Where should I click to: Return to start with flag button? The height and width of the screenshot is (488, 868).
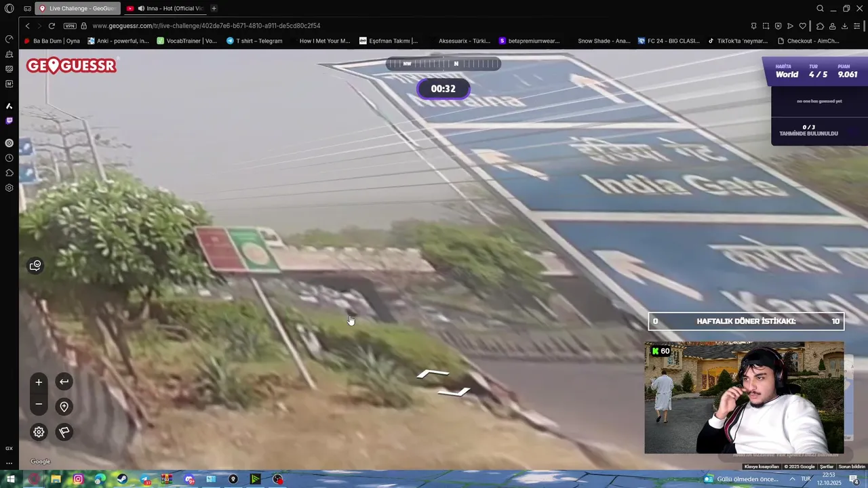coord(64,432)
